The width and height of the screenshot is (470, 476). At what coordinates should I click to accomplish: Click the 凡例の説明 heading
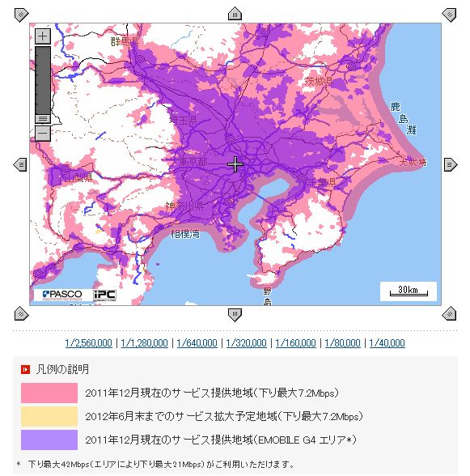pos(62,369)
